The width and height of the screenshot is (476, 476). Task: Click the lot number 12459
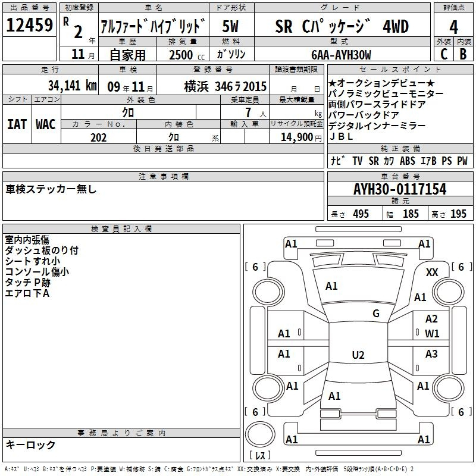pos(30,26)
